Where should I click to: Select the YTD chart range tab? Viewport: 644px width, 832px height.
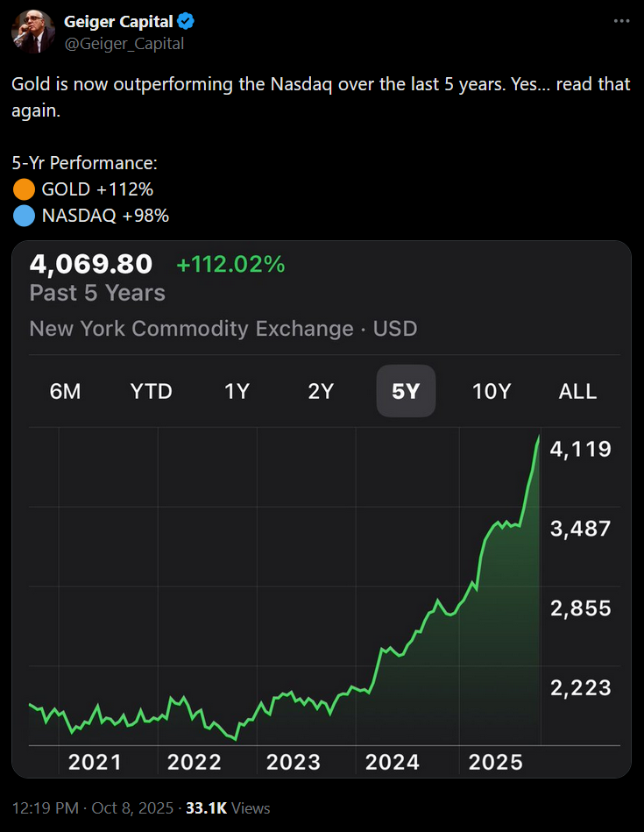(x=152, y=392)
